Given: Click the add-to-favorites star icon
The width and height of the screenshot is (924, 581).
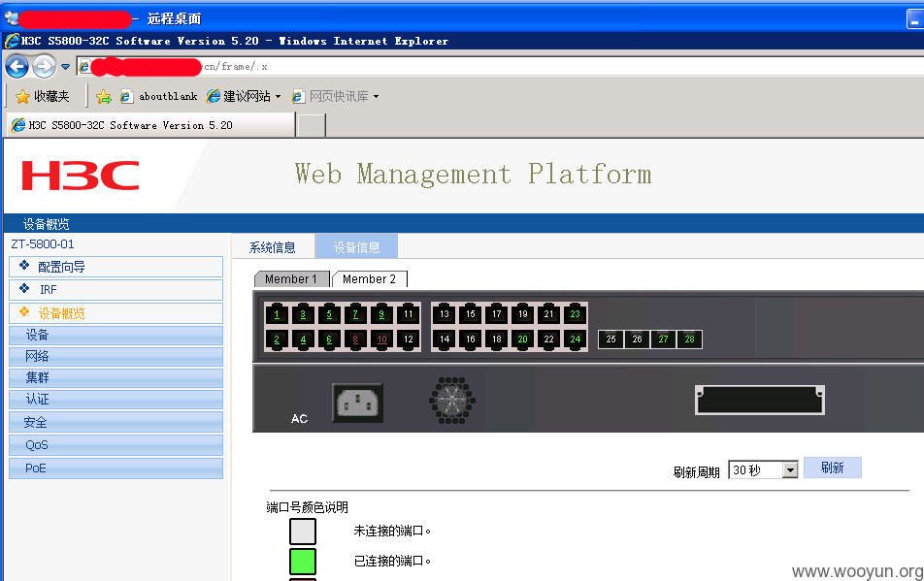Looking at the screenshot, I should click(x=104, y=97).
